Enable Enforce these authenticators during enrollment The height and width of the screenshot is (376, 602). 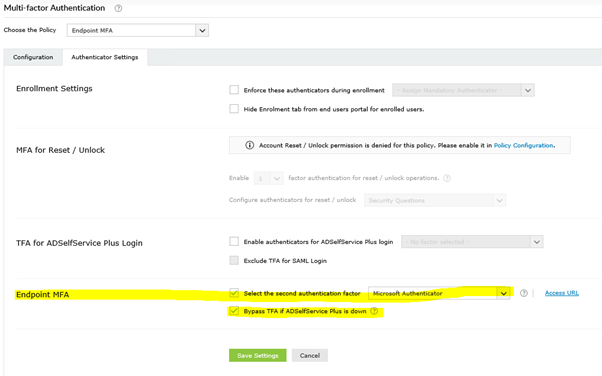pos(234,90)
